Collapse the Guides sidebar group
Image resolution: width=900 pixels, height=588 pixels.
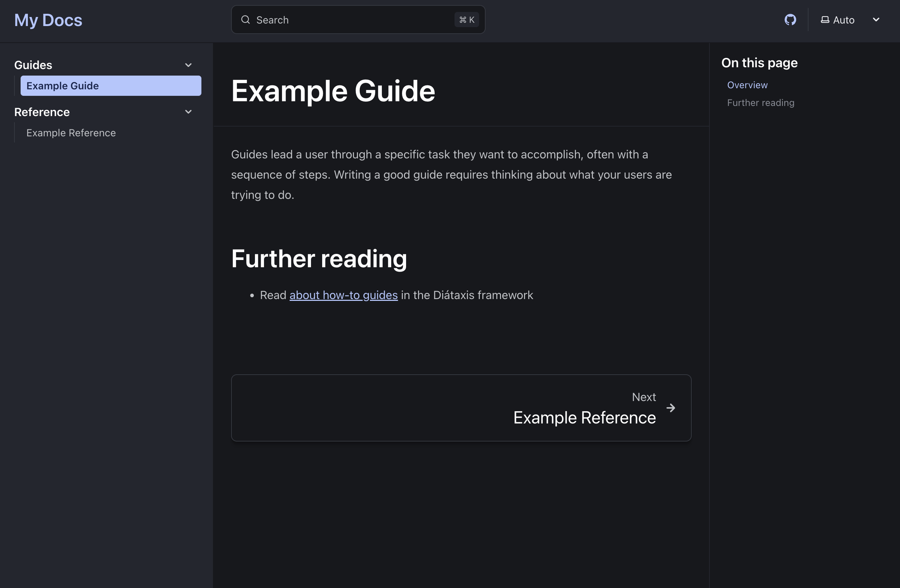(x=188, y=65)
